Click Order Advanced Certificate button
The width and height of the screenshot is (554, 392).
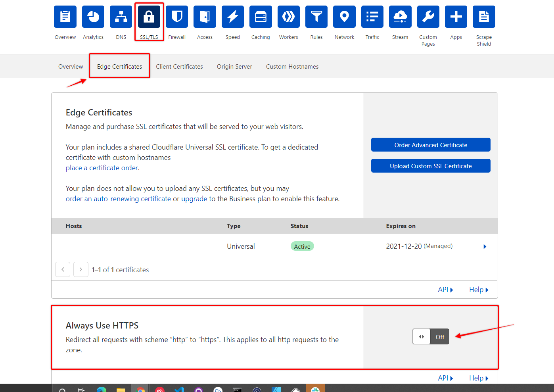pyautogui.click(x=431, y=145)
